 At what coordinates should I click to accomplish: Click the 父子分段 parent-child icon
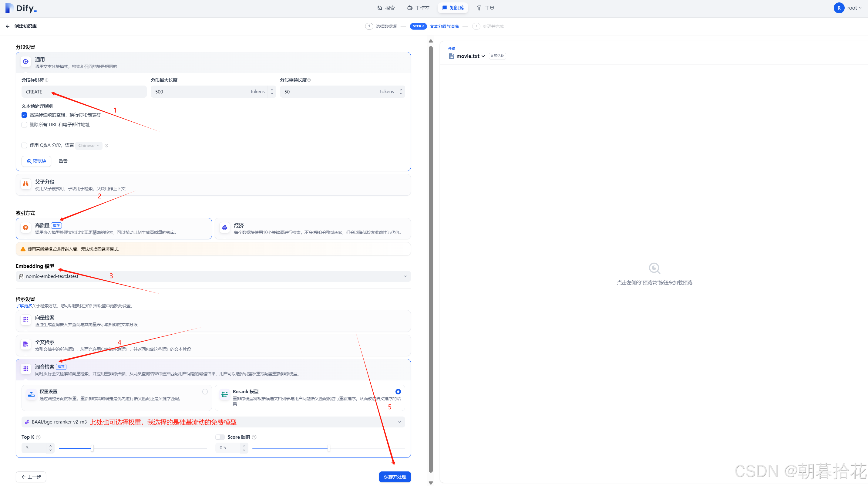[25, 184]
